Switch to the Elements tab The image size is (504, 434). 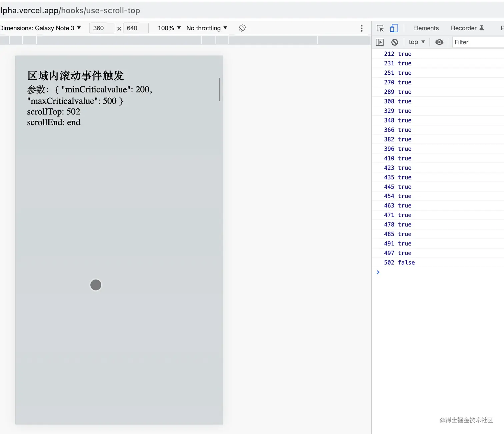pyautogui.click(x=426, y=28)
